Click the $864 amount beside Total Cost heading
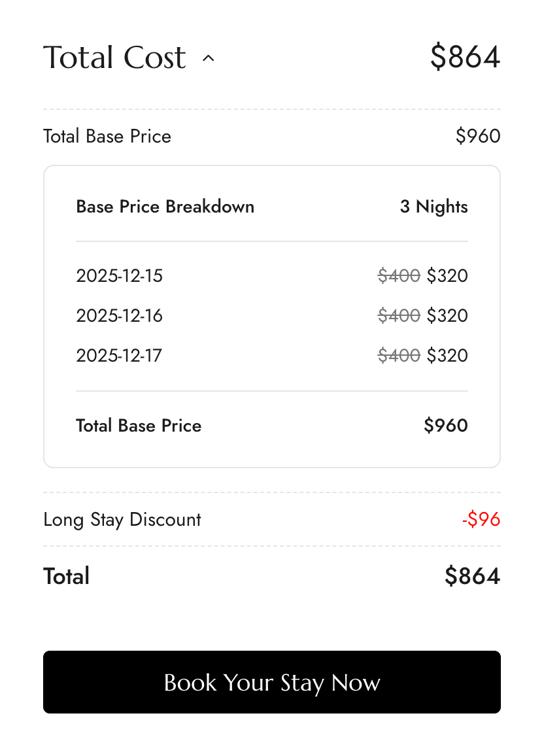This screenshot has width=544, height=756. [x=465, y=57]
